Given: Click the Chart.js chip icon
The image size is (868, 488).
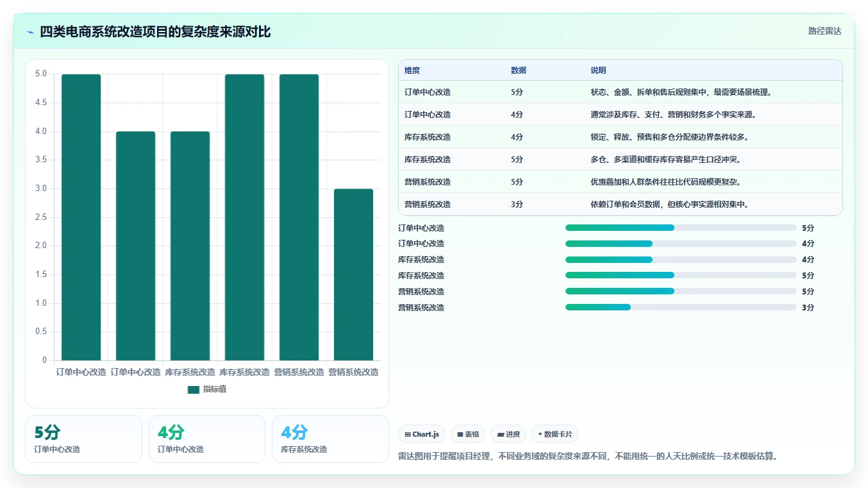Looking at the screenshot, I should (x=408, y=435).
